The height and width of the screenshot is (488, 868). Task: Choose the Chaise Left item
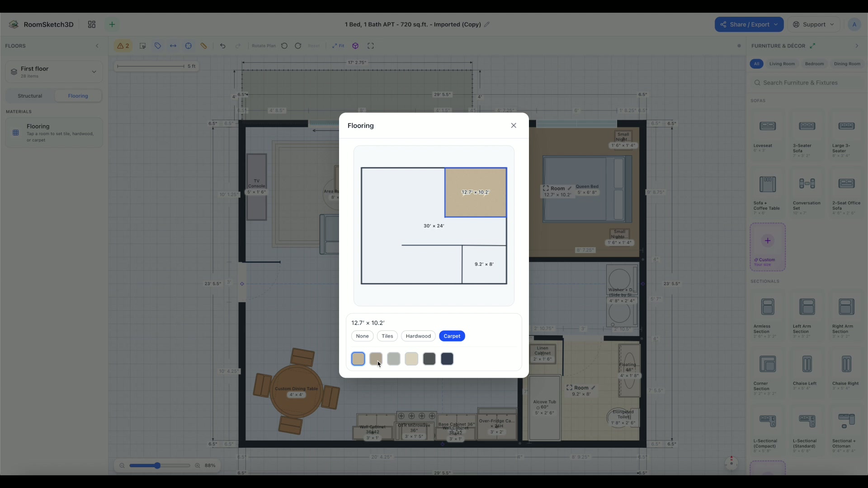(807, 373)
